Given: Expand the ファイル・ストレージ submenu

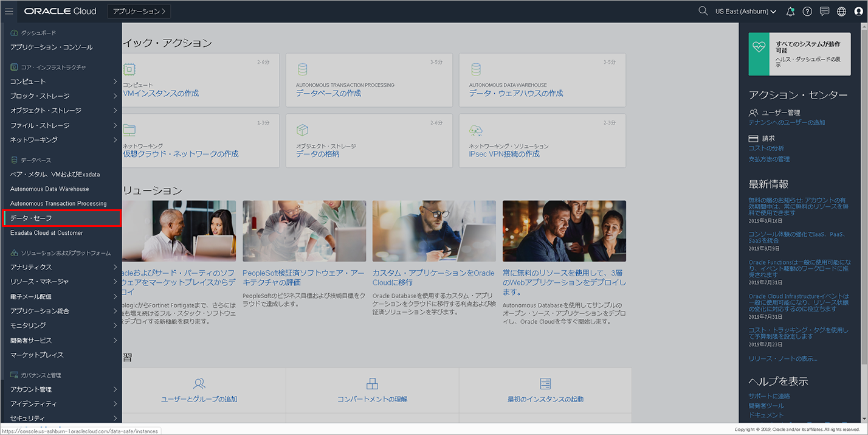Looking at the screenshot, I should 115,125.
